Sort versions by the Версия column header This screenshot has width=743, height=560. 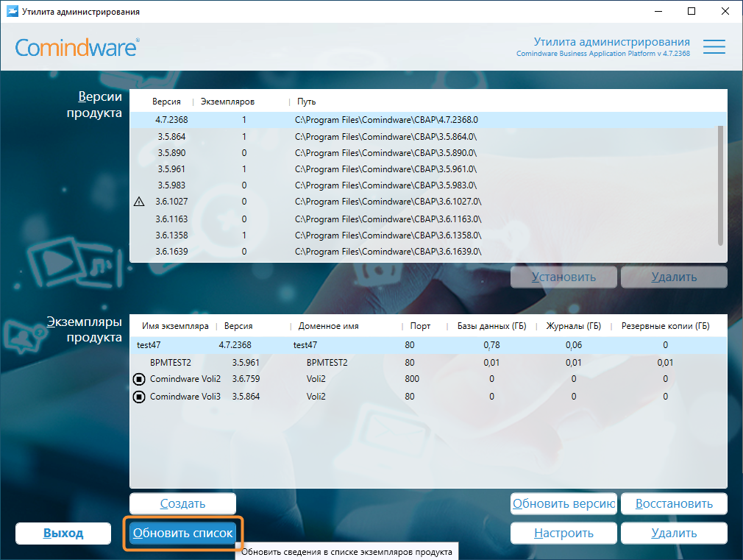coord(166,102)
